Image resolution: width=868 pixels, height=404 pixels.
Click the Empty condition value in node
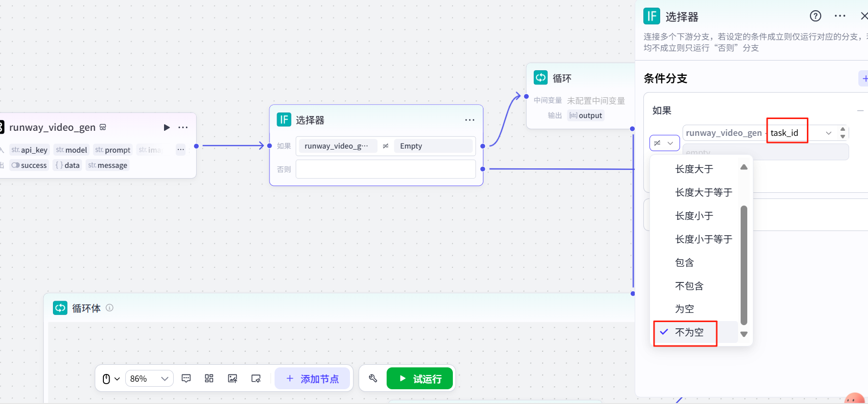[x=433, y=146]
